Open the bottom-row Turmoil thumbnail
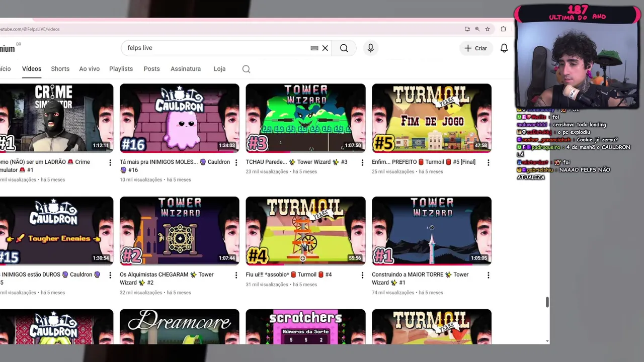 coord(432,327)
